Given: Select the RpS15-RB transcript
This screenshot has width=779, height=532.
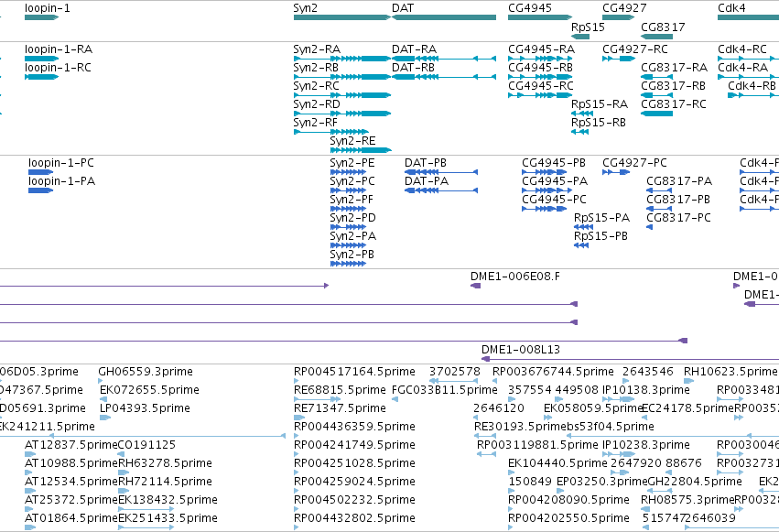Looking at the screenshot, I should 580,132.
